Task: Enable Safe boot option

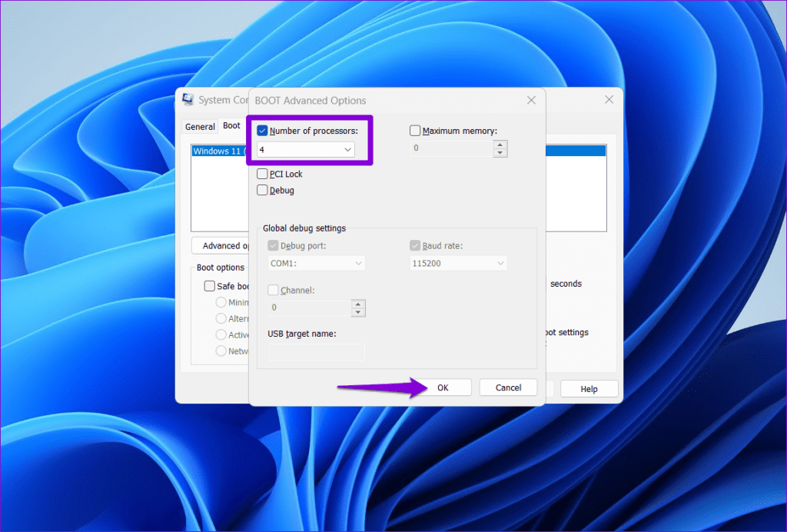Action: [209, 285]
